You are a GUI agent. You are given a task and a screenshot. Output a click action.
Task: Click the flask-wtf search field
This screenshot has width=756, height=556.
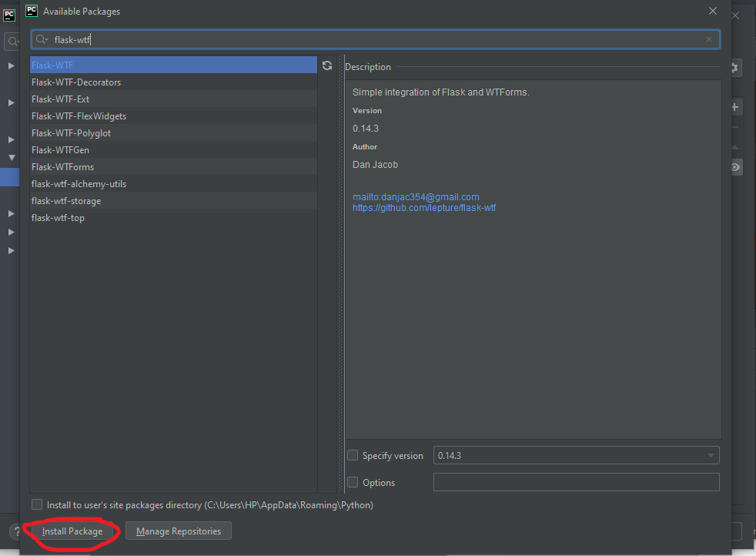pos(376,39)
